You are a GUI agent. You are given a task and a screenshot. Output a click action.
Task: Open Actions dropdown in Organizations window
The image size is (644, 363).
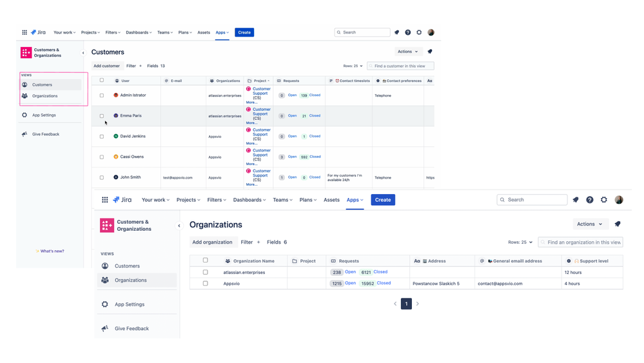[590, 224]
